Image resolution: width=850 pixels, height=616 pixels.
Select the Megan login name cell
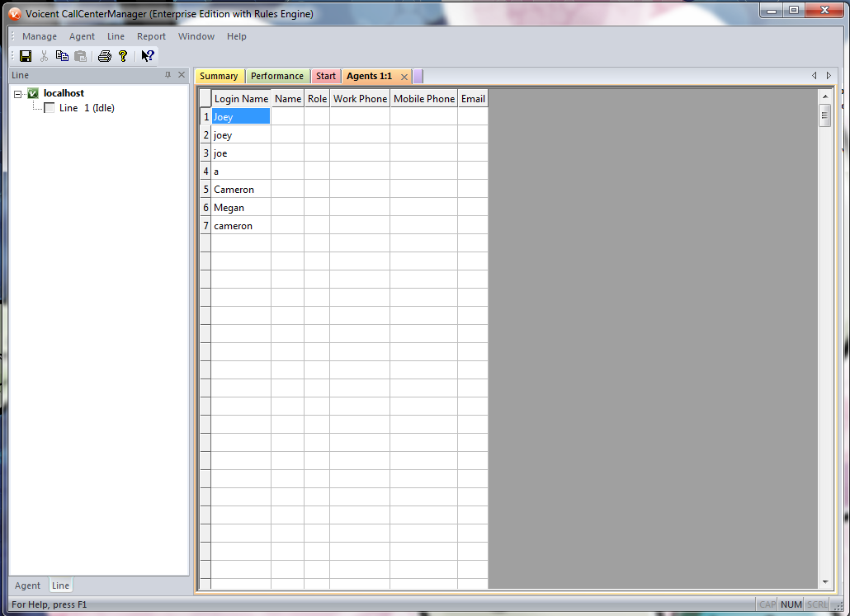point(241,208)
